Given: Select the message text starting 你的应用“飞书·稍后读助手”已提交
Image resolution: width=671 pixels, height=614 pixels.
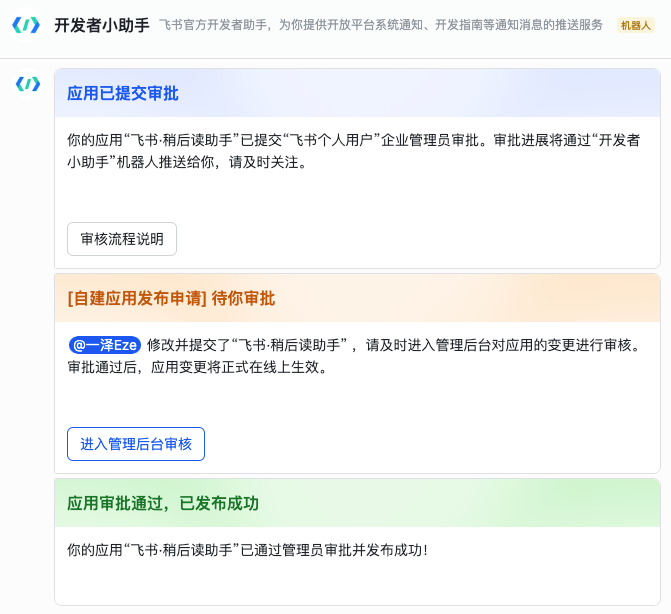Looking at the screenshot, I should pos(353,151).
